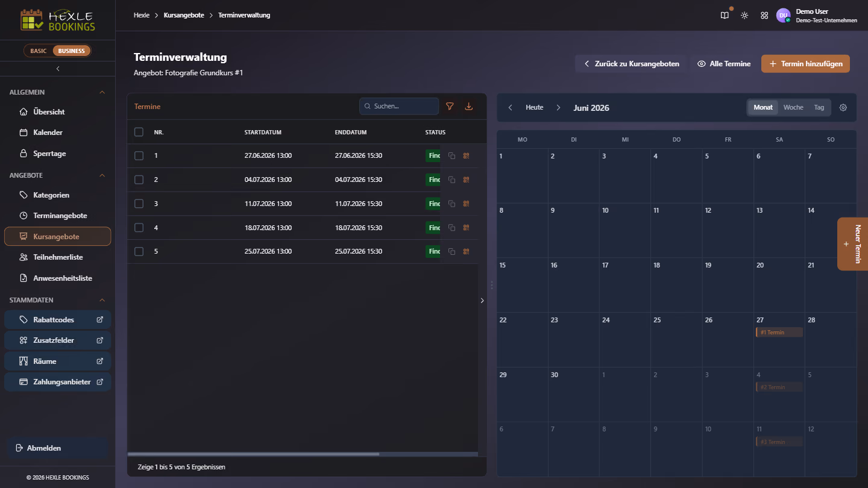
Task: Open Teilnehmerliste in the sidebar
Action: pos(58,257)
